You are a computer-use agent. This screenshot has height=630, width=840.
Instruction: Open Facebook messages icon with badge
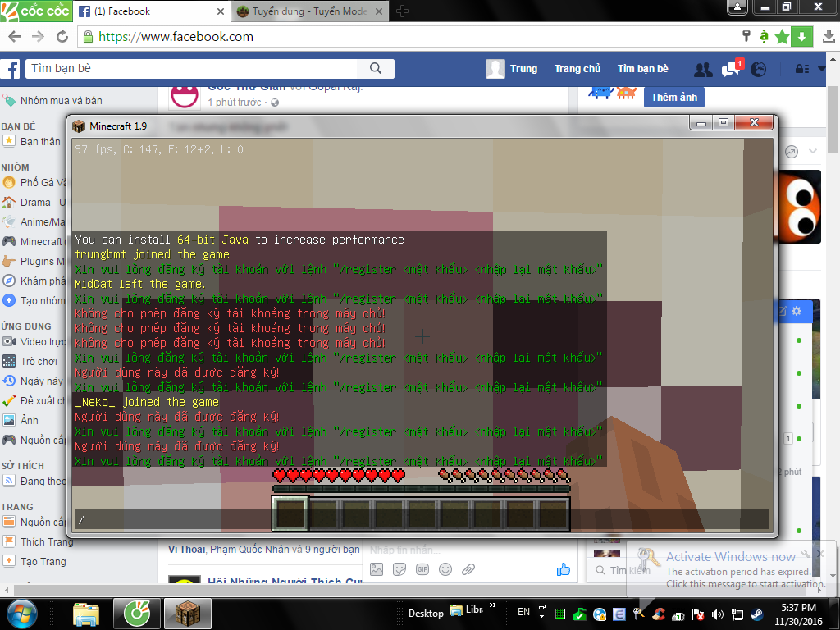[731, 69]
